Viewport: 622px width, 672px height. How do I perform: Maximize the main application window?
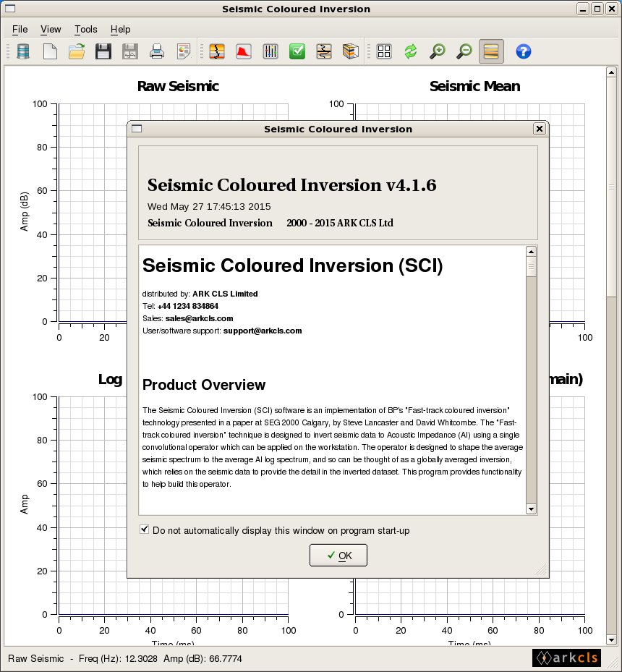click(x=597, y=9)
